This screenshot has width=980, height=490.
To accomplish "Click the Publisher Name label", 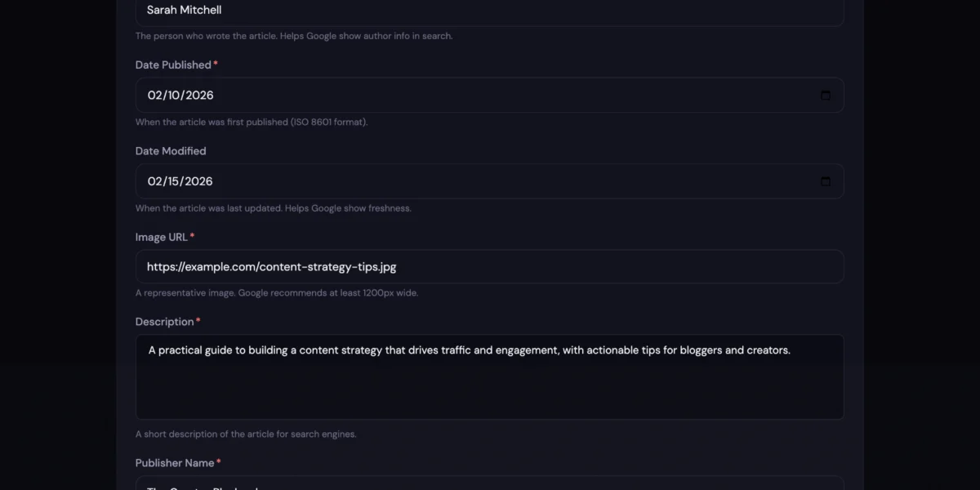I will point(175,463).
